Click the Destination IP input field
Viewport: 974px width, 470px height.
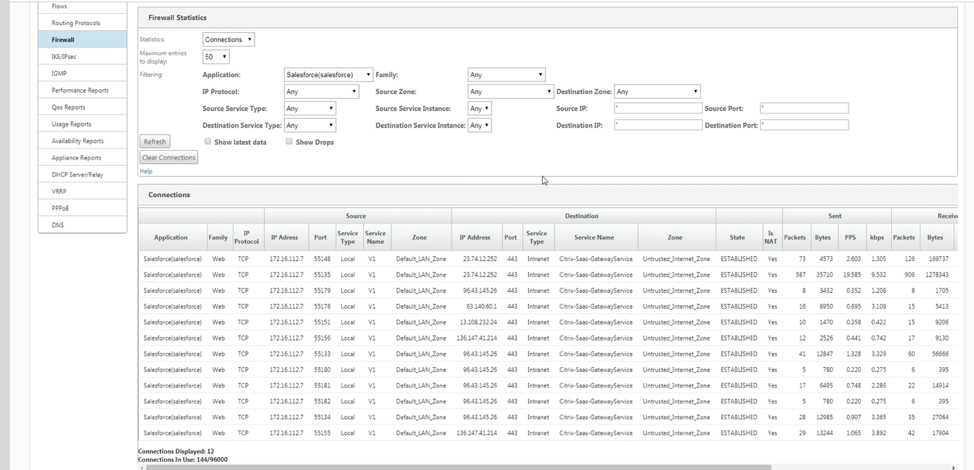[x=658, y=125]
